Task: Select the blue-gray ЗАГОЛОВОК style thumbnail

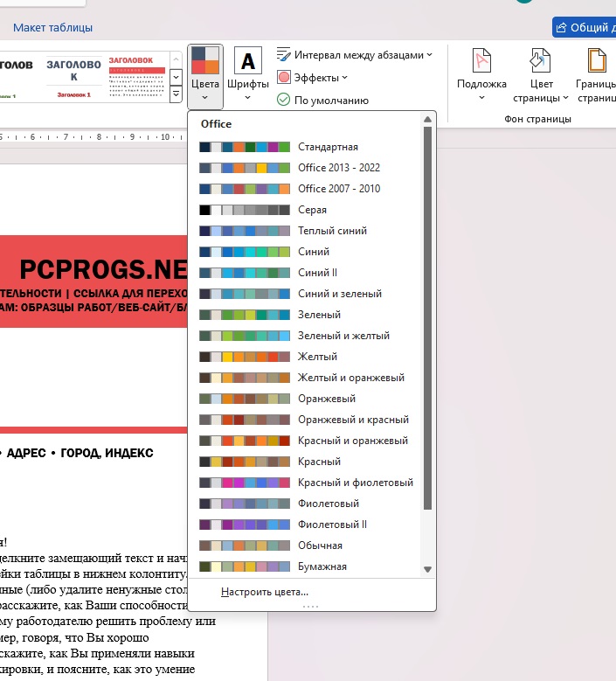Action: pyautogui.click(x=73, y=77)
